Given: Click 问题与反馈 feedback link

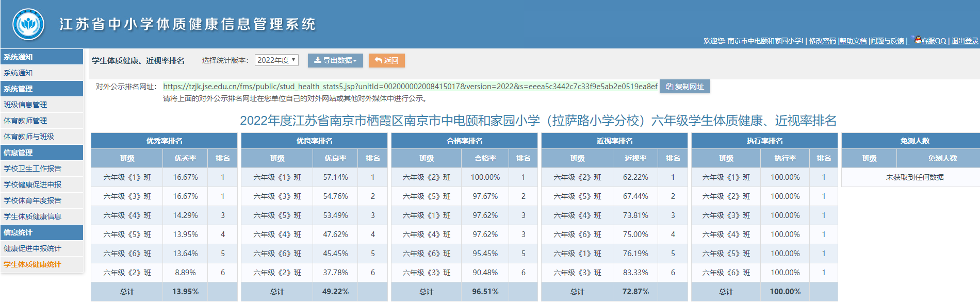Looking at the screenshot, I should tap(887, 41).
